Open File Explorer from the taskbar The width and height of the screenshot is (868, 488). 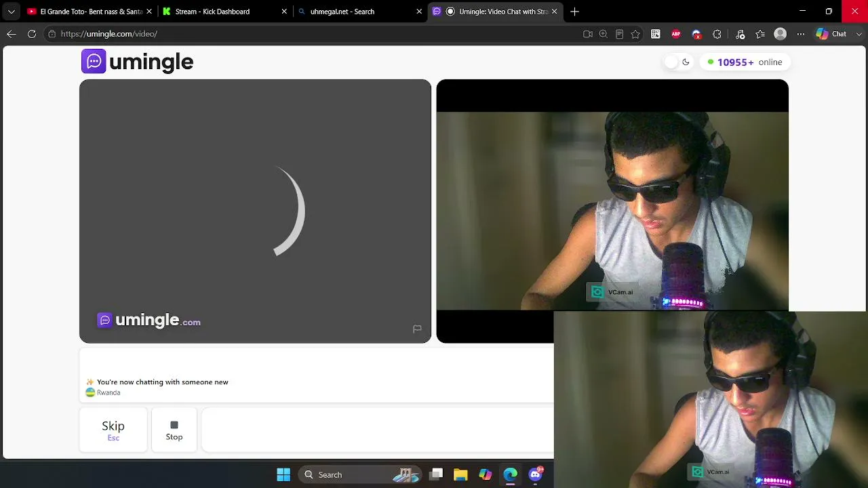click(x=461, y=474)
